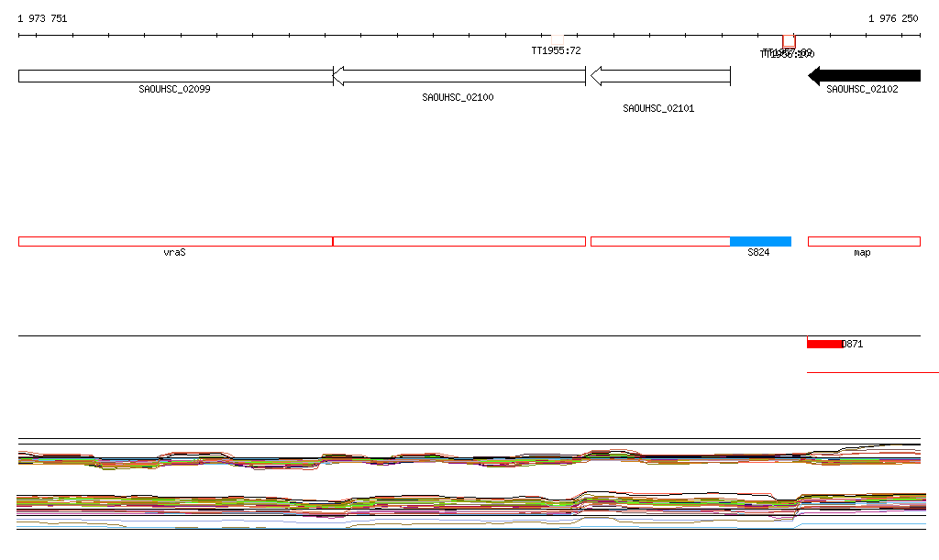Select the blue S824 segment
Viewport: 939px width, 560px height.
(760, 242)
